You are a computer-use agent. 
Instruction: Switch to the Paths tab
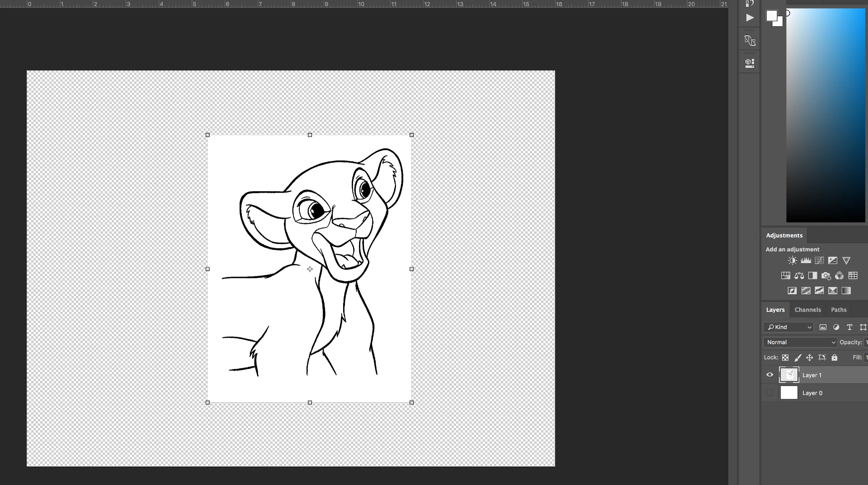click(839, 310)
